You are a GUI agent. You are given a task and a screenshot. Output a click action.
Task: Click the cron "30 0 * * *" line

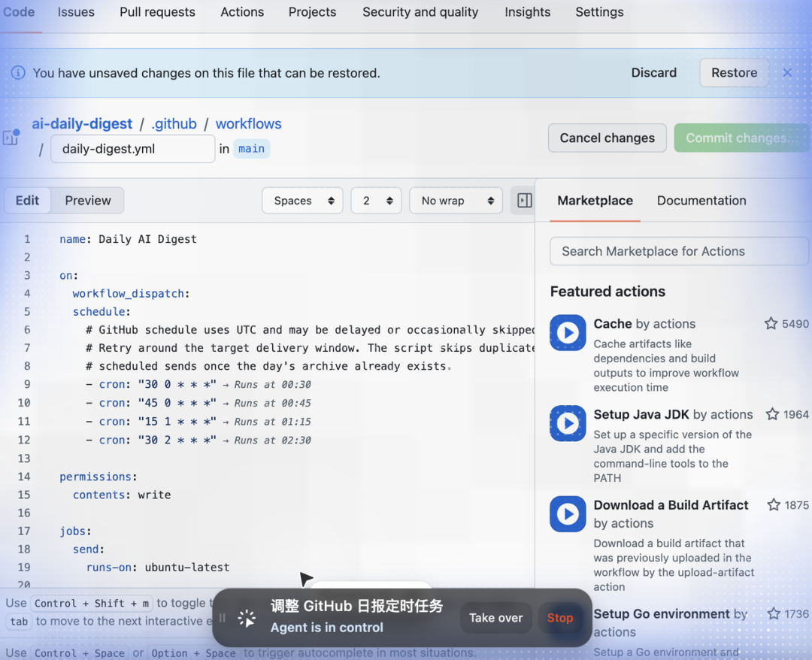point(150,384)
